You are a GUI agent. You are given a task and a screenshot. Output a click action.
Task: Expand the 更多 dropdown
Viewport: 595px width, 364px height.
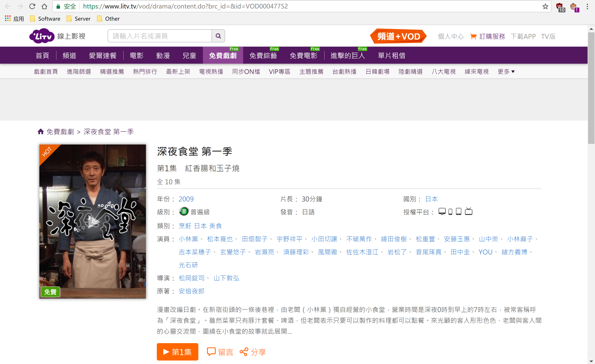506,71
